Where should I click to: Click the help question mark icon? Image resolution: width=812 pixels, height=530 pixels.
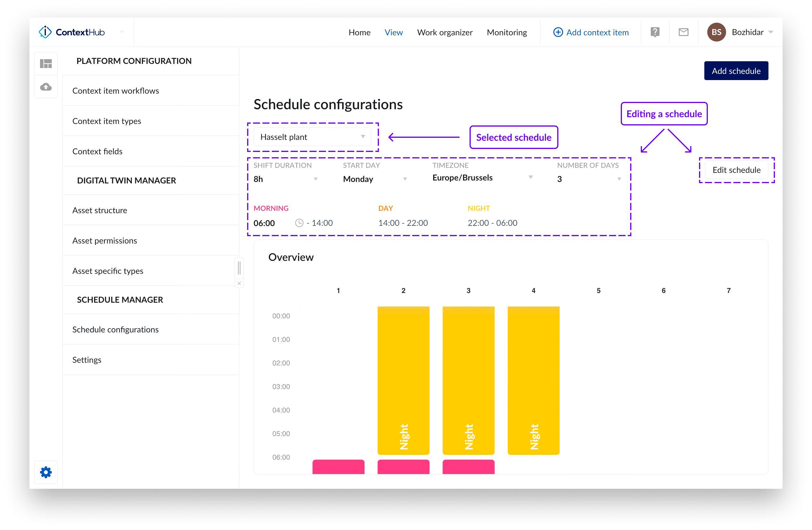pyautogui.click(x=655, y=32)
